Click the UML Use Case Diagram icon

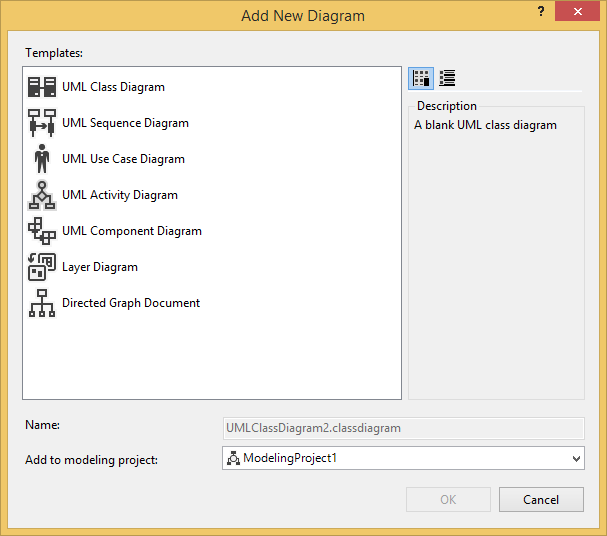42,159
